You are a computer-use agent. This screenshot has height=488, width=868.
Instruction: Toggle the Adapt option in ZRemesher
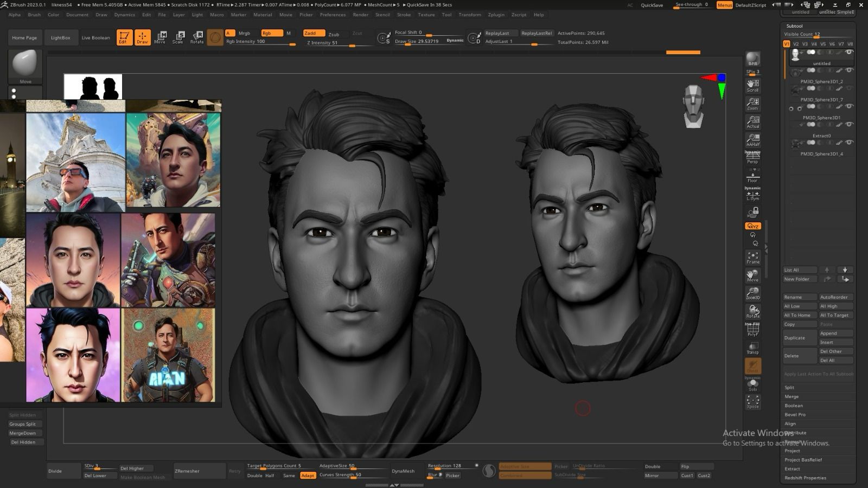[308, 476]
